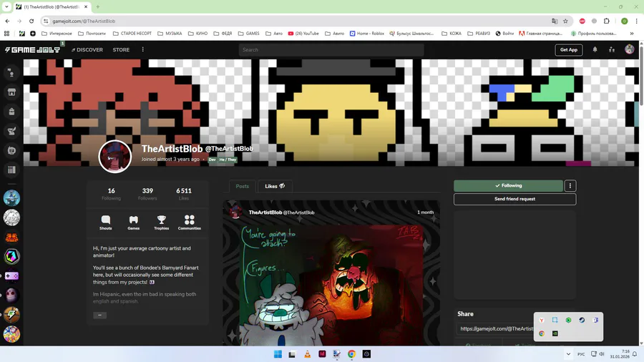Go back in browser

tap(7, 21)
